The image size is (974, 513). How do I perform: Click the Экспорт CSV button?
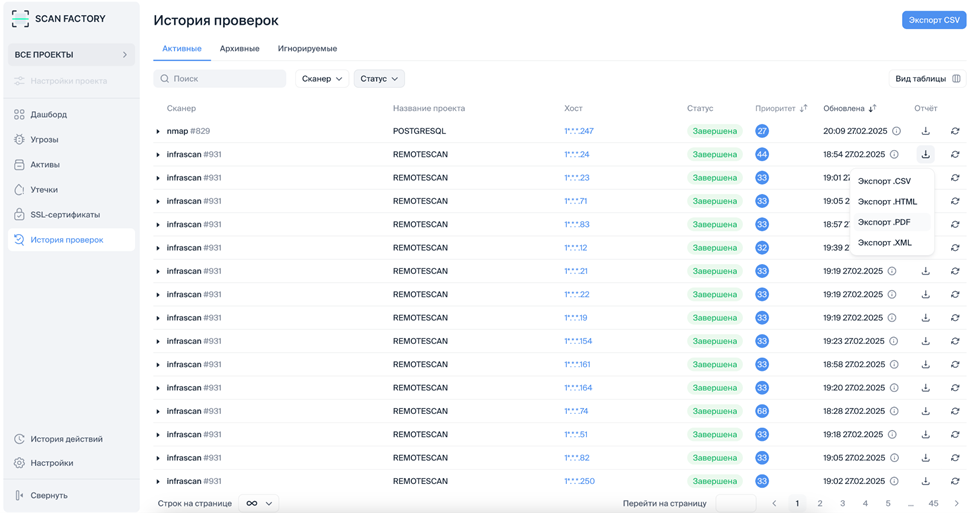(x=933, y=20)
